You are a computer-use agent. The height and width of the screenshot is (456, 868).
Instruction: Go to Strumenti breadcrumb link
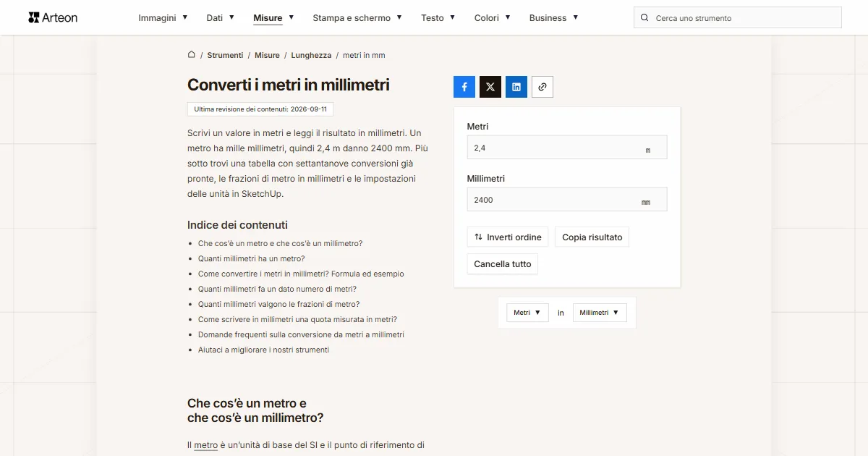pyautogui.click(x=225, y=55)
